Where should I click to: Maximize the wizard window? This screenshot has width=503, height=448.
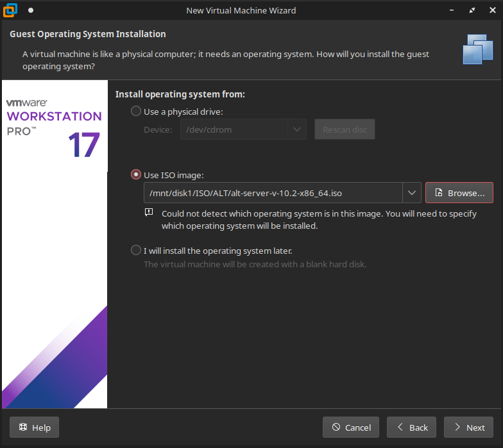tap(472, 10)
